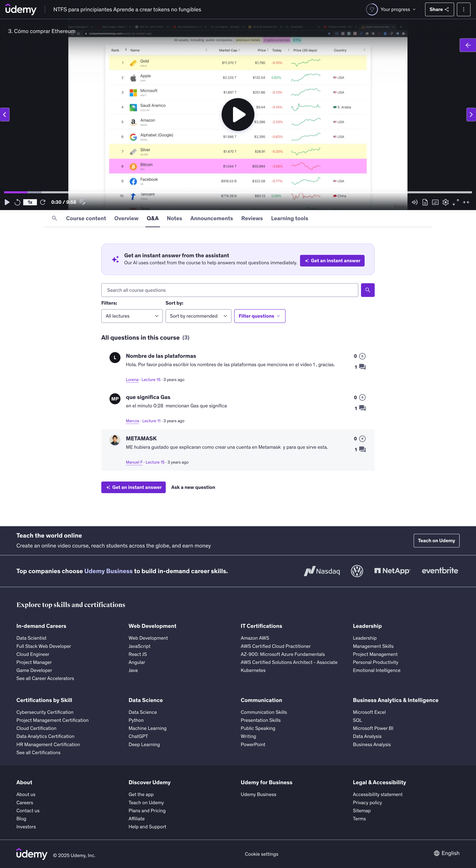Open the transcript panel icon
Image resolution: width=476 pixels, height=868 pixels.
coord(425,202)
